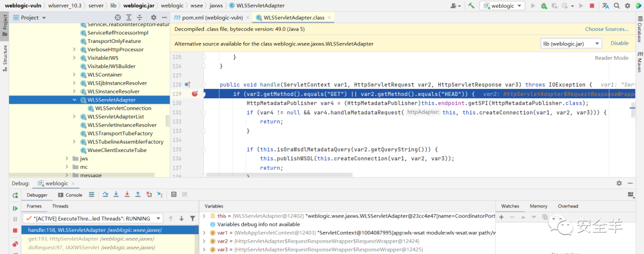This screenshot has width=644, height=254.
Task: Open the weblogic run configuration dropdown
Action: pos(503,6)
